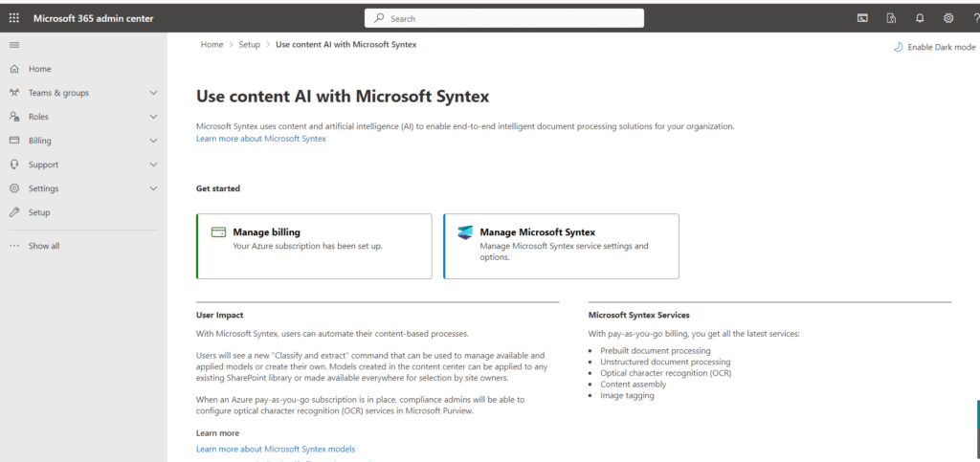This screenshot has height=462, width=980.
Task: Go to Home breadcrumb link
Action: point(212,45)
